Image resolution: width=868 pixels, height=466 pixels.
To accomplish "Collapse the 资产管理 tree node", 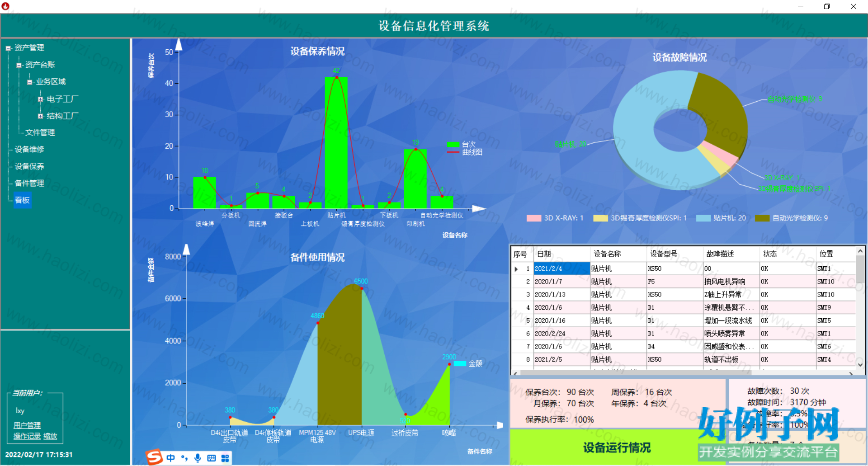I will [x=8, y=48].
